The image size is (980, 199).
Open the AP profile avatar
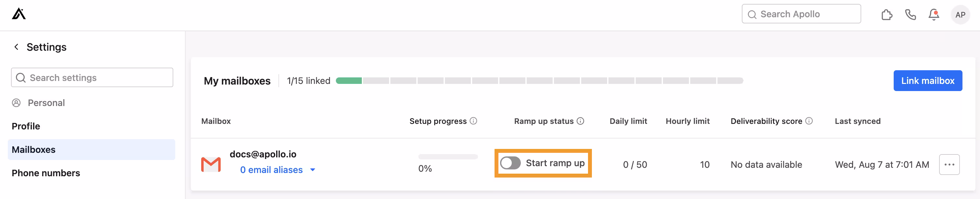(x=960, y=15)
